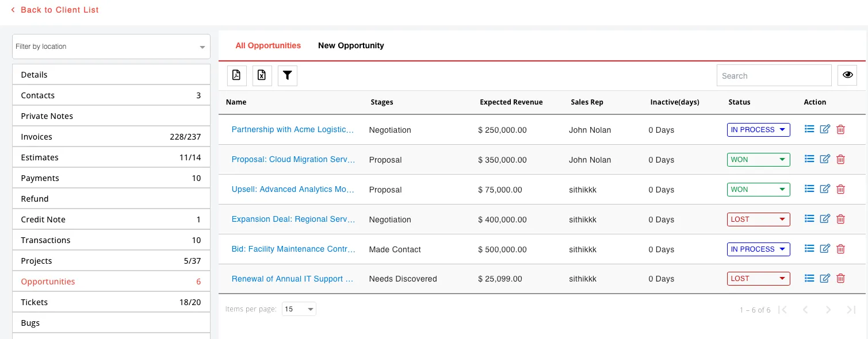Edit the Proposal: Cloud Migration opportunity
Image resolution: width=868 pixels, height=339 pixels.
[825, 160]
